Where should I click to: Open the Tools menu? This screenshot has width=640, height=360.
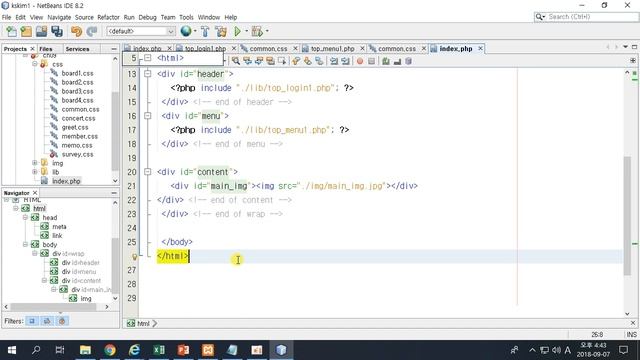tap(186, 17)
